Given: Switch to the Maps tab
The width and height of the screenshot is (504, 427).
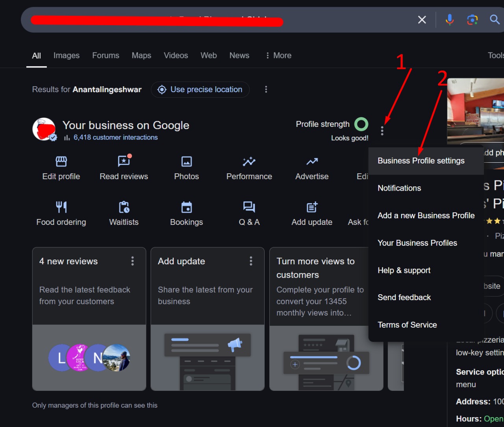Looking at the screenshot, I should coord(141,56).
